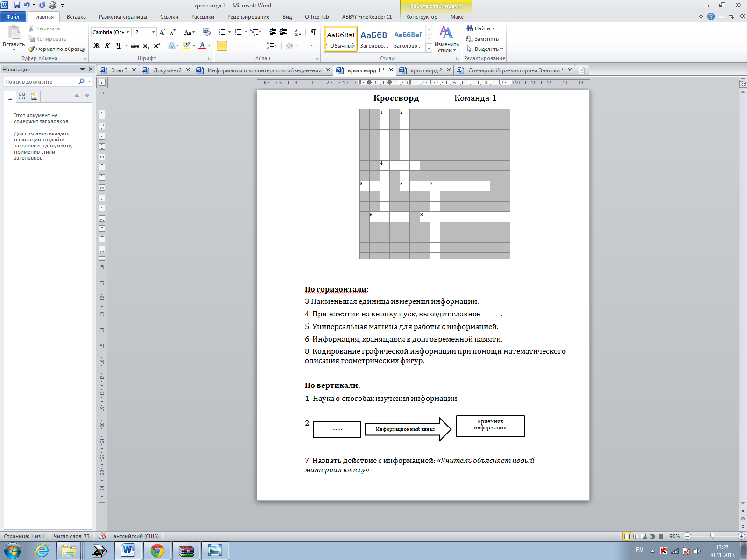Image resolution: width=747 pixels, height=560 pixels.
Task: Click the multilevel list icon
Action: (x=254, y=32)
